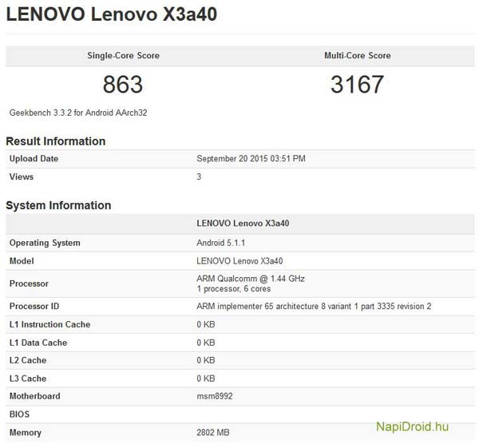The height and width of the screenshot is (448, 479).
Task: Click the bold device name table header
Action: [x=243, y=224]
